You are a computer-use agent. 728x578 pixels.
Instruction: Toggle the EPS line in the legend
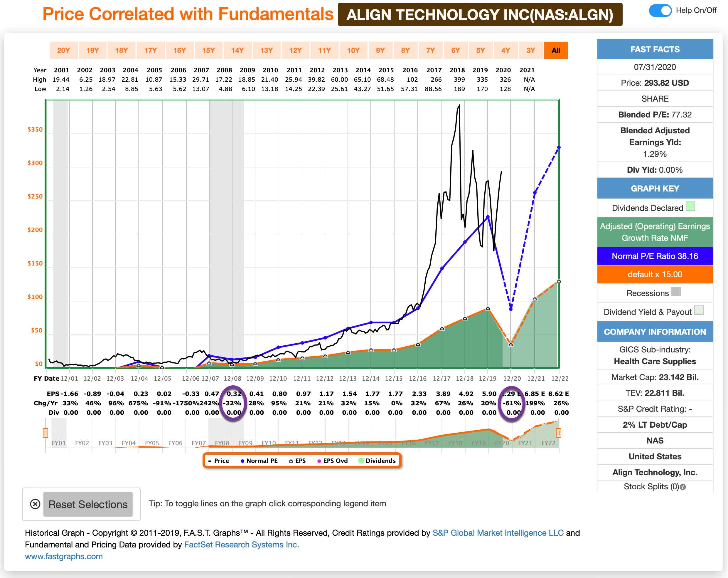(x=291, y=461)
